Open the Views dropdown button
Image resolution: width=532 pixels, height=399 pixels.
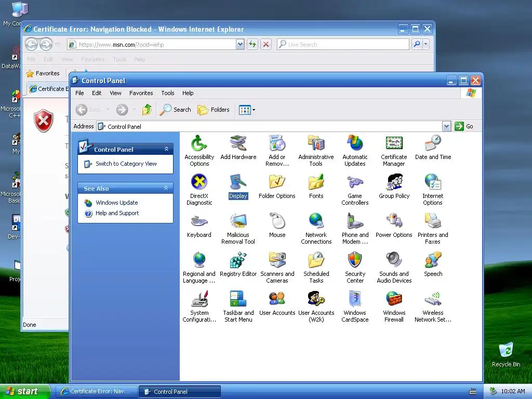[247, 110]
